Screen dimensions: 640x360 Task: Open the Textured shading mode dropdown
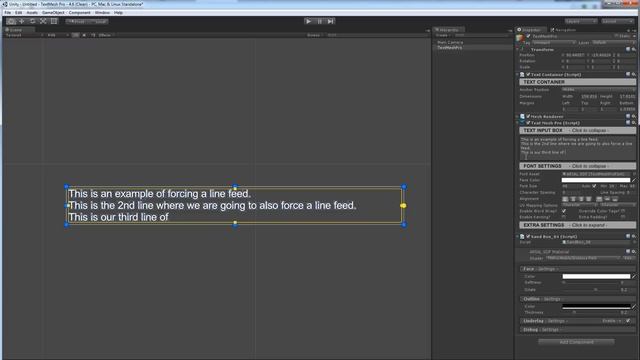click(24, 36)
